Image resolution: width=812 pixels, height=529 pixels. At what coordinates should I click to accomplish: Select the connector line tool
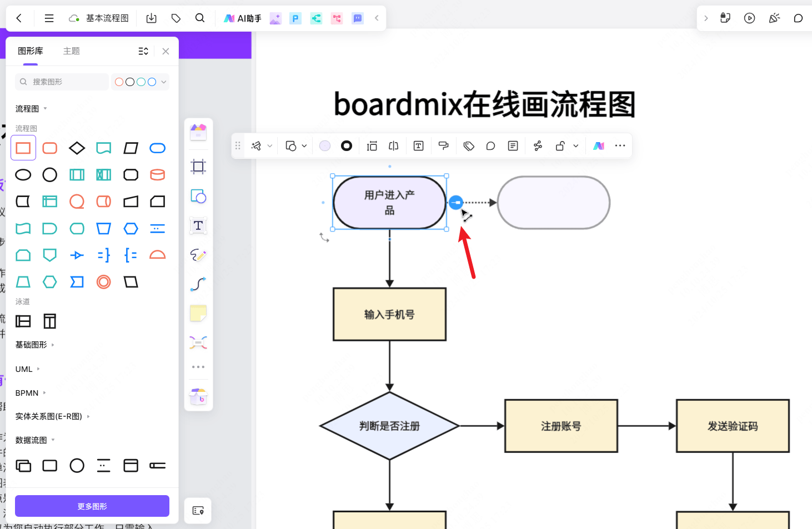[x=198, y=284]
